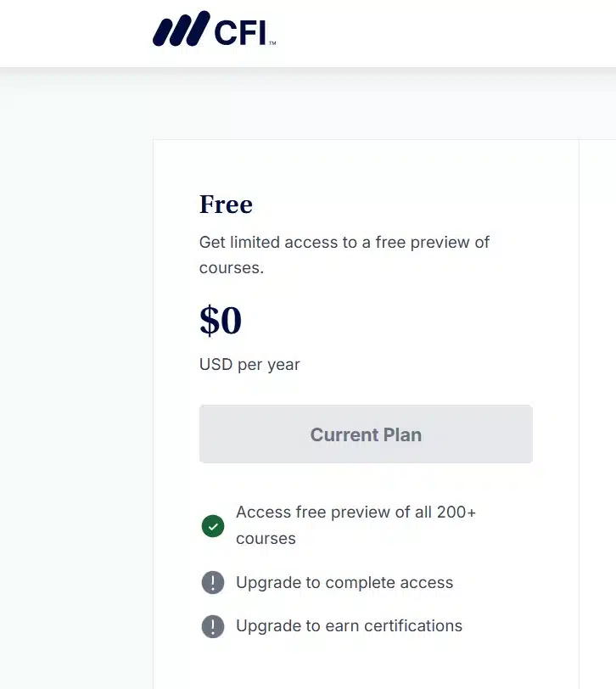
Task: Click the word courses ending the plan description
Action: [x=231, y=268]
